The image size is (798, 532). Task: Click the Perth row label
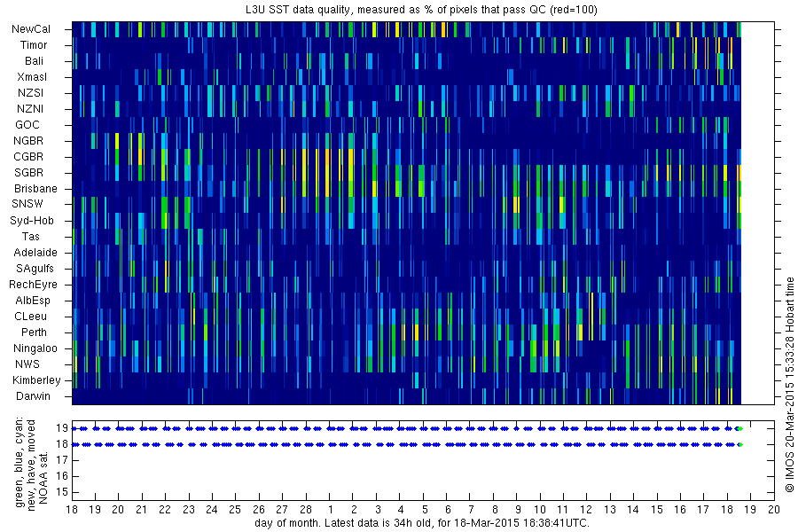click(34, 332)
